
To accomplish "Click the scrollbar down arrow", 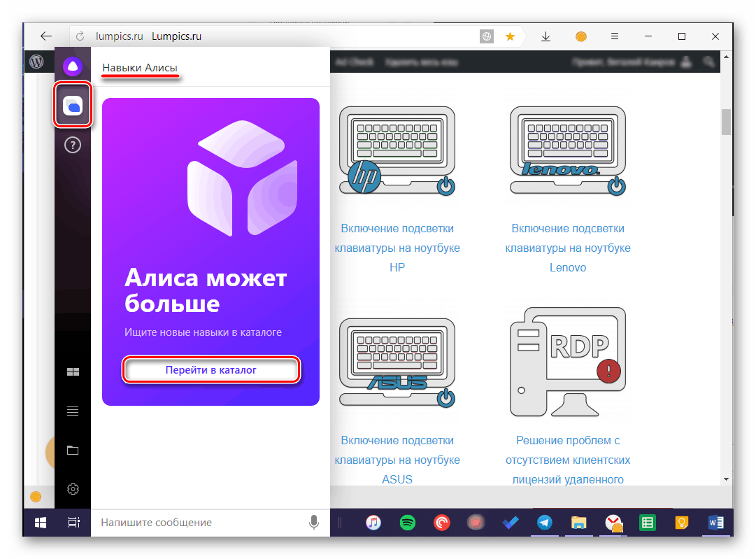I will (x=726, y=479).
